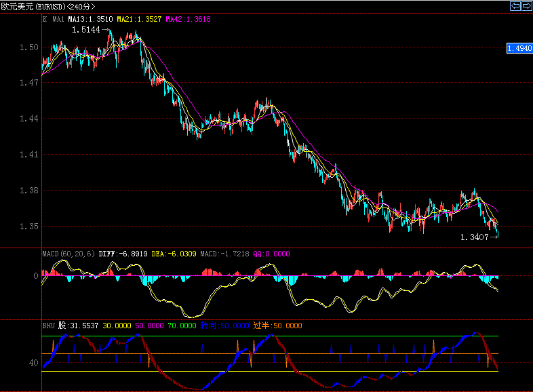Click the magenta QQ:0.0000 label
533x392 pixels.
pos(271,254)
